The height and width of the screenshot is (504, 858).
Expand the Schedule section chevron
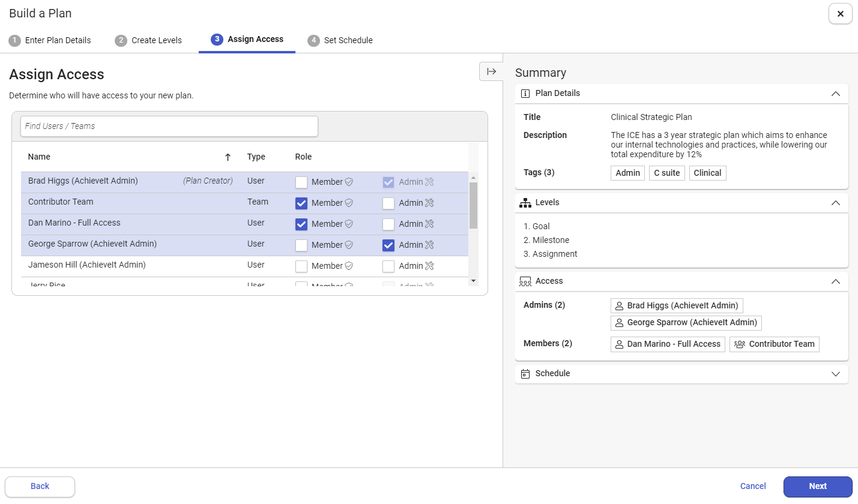coord(835,374)
